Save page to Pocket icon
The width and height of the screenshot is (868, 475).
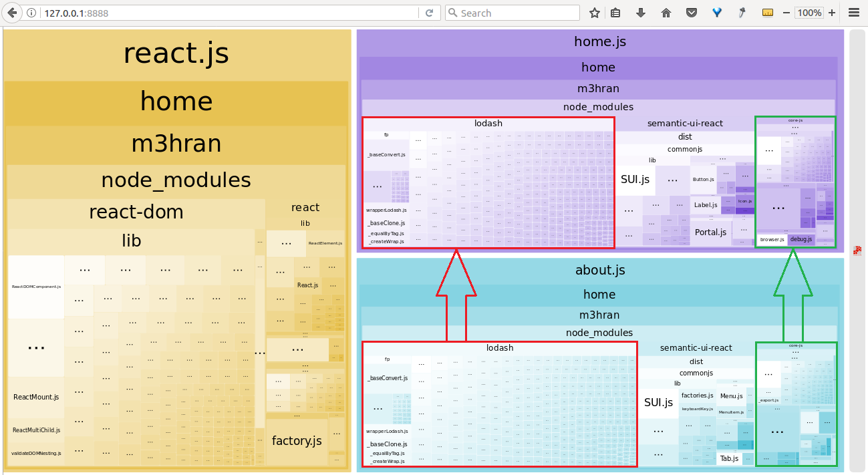(x=692, y=13)
